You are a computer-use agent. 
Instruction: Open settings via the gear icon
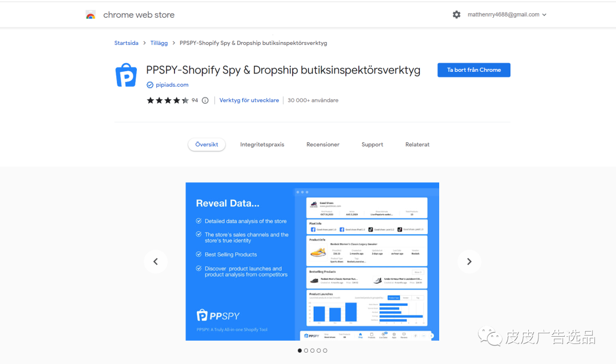(x=456, y=14)
